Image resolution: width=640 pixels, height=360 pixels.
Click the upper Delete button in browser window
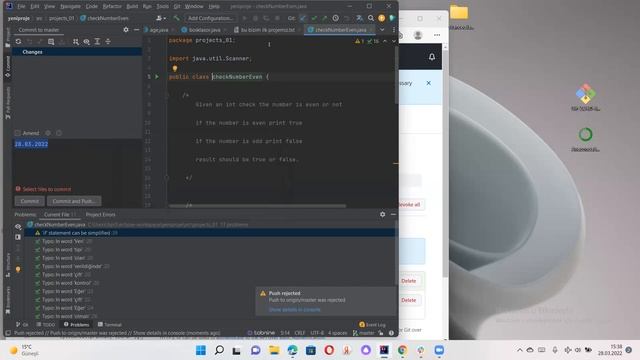pyautogui.click(x=409, y=281)
